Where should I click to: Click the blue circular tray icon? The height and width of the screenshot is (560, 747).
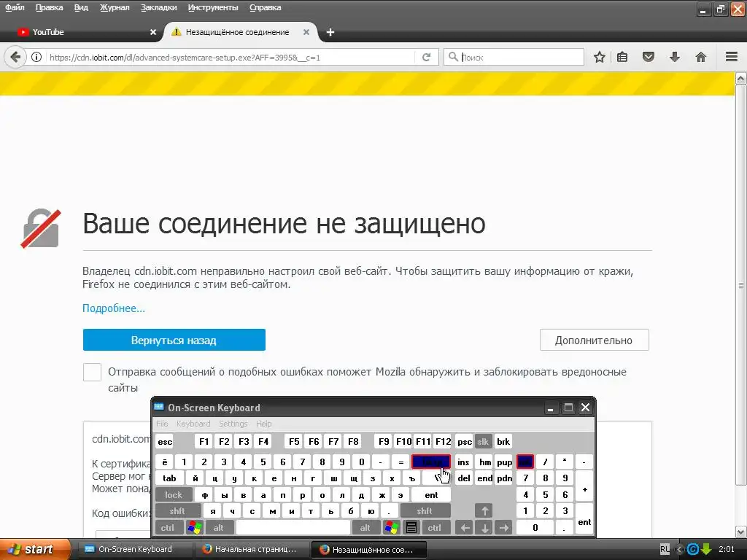693,549
